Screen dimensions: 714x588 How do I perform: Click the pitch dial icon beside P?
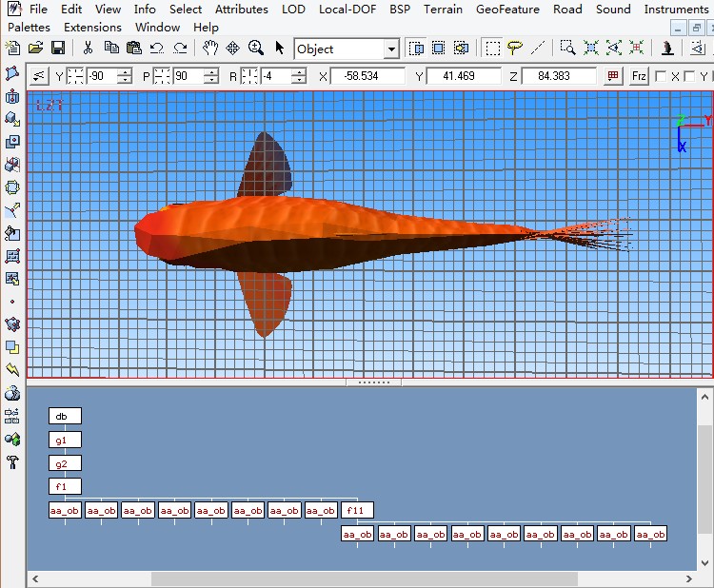tap(162, 76)
